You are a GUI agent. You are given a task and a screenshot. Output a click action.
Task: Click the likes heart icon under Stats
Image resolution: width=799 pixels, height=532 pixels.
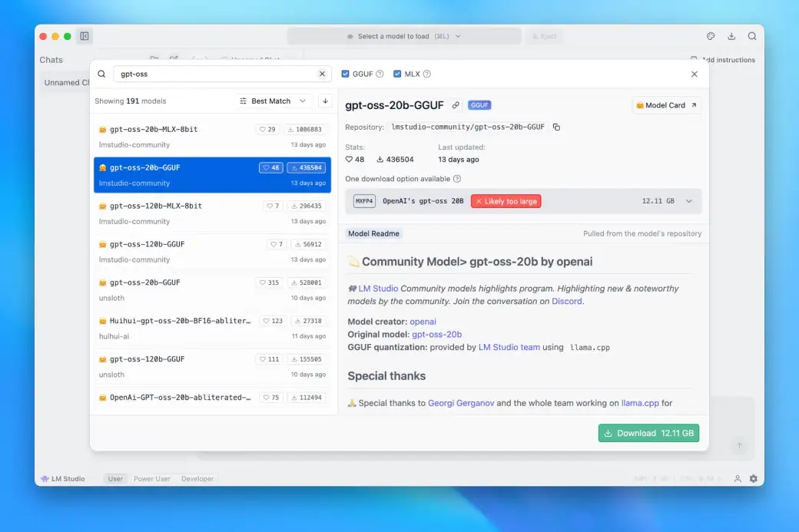click(349, 160)
